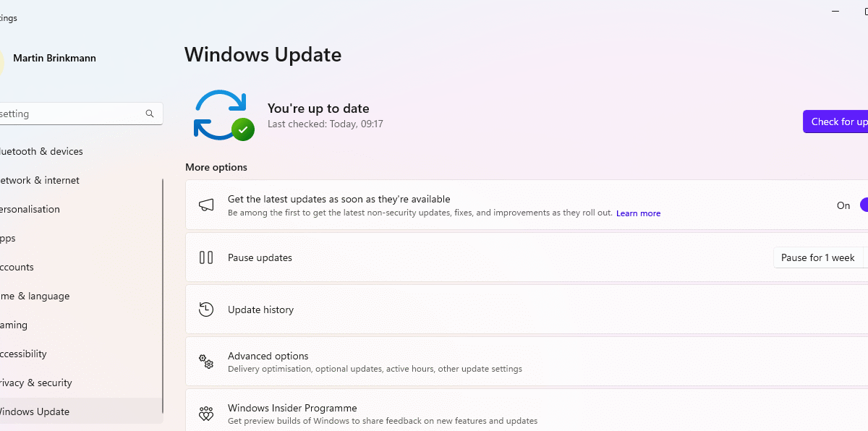868x431 pixels.
Task: Expand the Update history row
Action: coord(527,310)
